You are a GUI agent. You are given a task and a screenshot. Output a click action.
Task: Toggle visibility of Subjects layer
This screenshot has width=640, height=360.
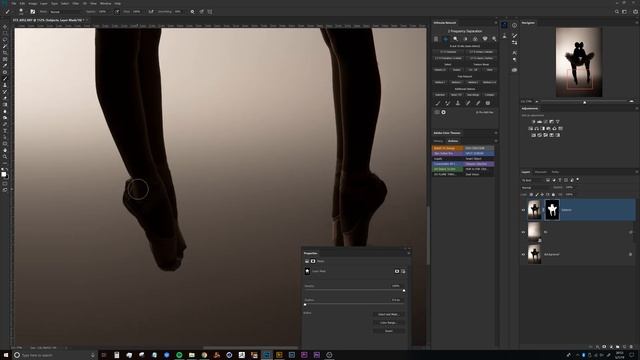523,210
